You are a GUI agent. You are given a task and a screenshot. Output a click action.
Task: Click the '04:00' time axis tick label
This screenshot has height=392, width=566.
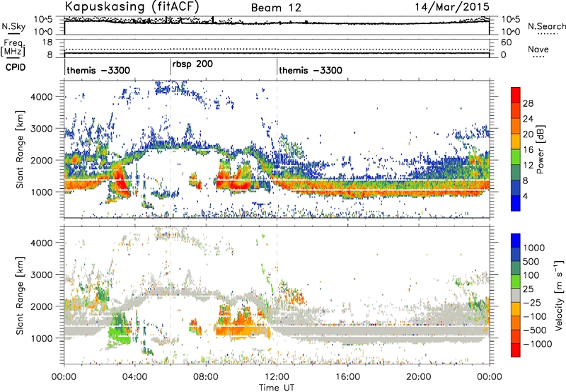135,377
